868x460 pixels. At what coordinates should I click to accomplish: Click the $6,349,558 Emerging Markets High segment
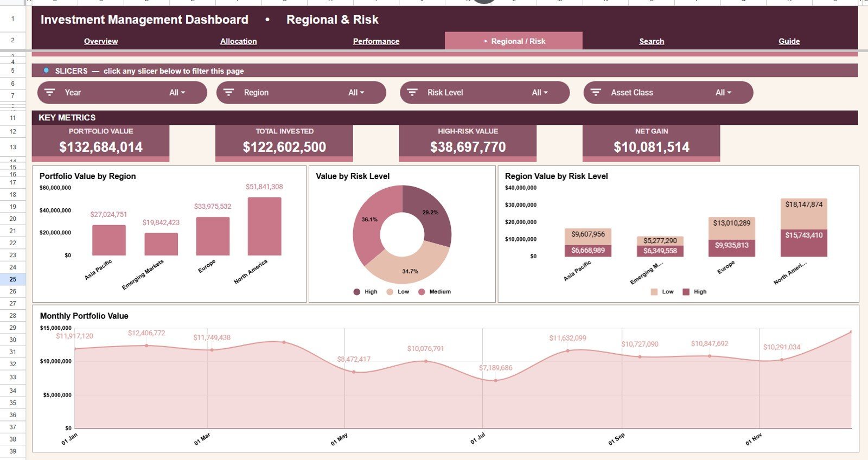click(660, 251)
